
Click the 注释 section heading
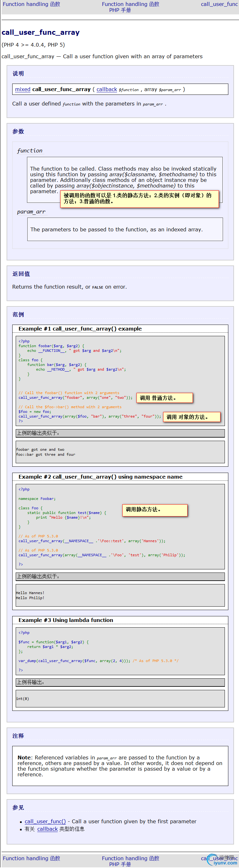coord(18,736)
